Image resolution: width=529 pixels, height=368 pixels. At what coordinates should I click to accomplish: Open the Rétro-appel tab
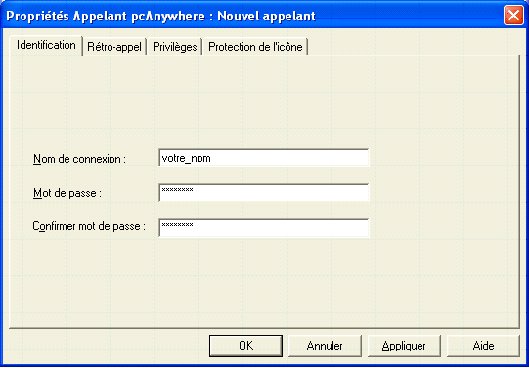(x=114, y=47)
